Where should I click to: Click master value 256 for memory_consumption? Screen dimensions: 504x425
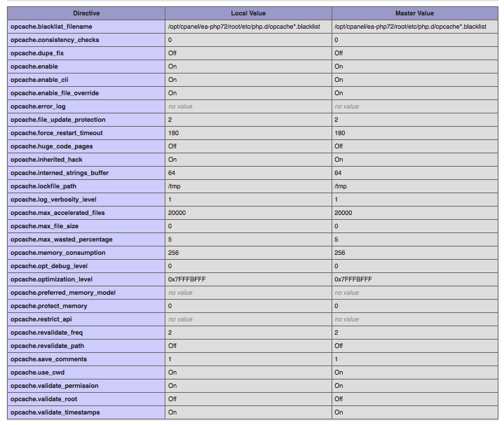tap(340, 253)
